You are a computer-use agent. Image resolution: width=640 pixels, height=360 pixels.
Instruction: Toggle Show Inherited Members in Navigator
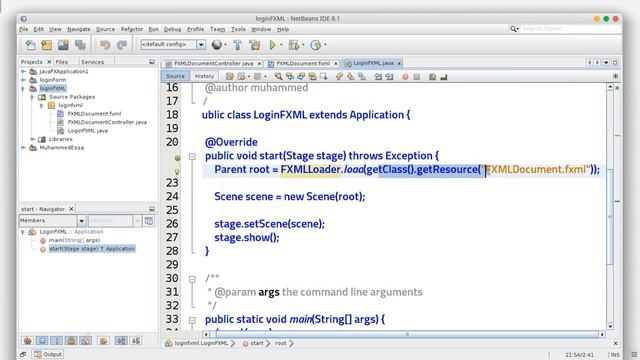(x=28, y=340)
